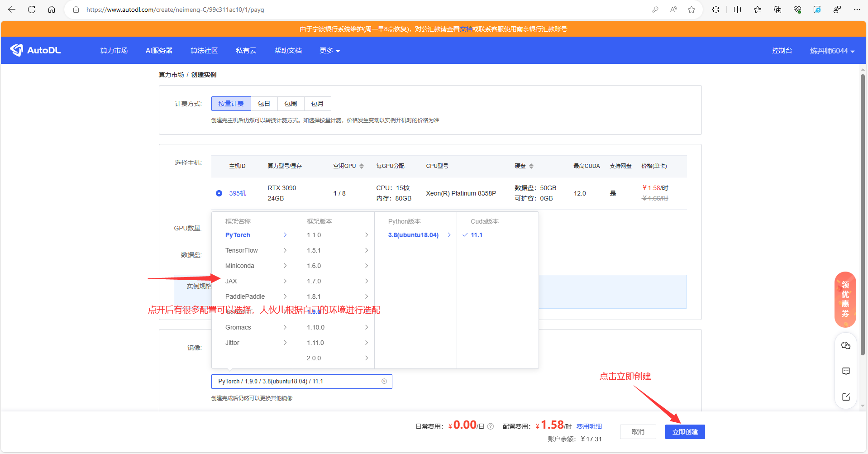Open 帮助文档 navigation link
The width and height of the screenshot is (868, 454).
click(288, 51)
